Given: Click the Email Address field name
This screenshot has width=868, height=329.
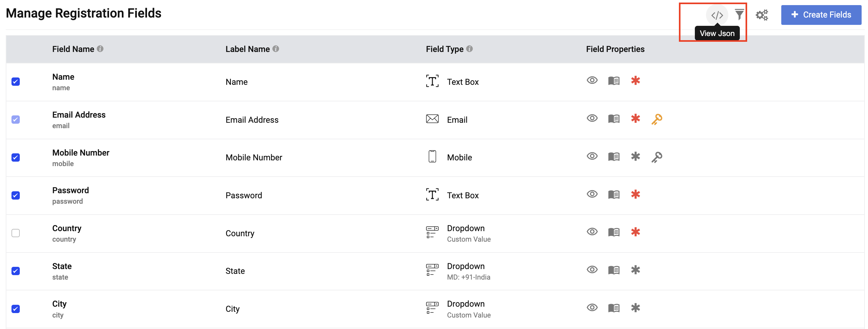Looking at the screenshot, I should coord(79,115).
